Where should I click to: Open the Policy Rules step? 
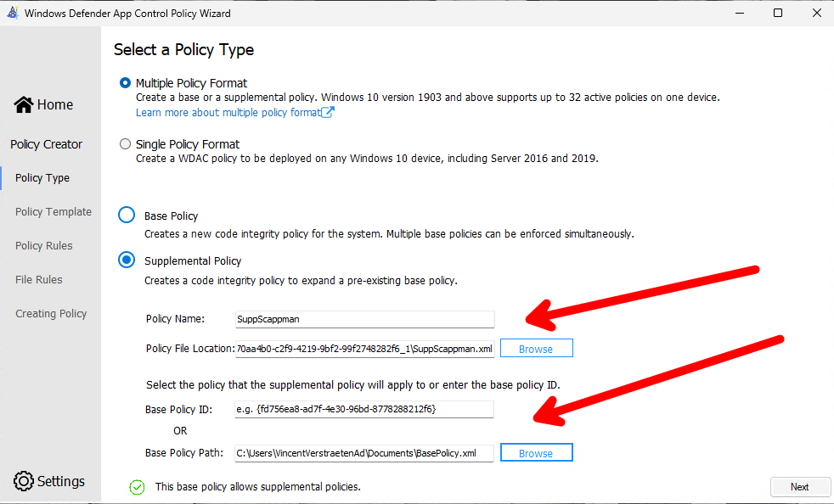point(43,245)
